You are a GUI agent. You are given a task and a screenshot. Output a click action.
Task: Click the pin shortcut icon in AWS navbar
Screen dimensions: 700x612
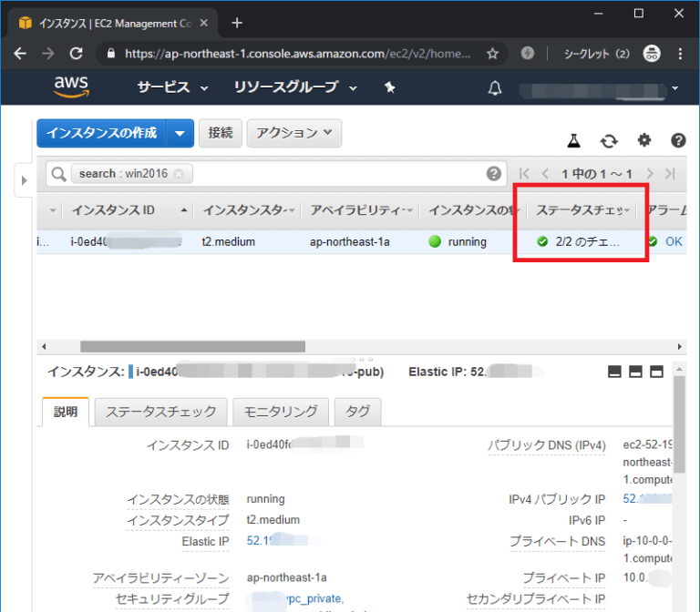click(x=390, y=87)
